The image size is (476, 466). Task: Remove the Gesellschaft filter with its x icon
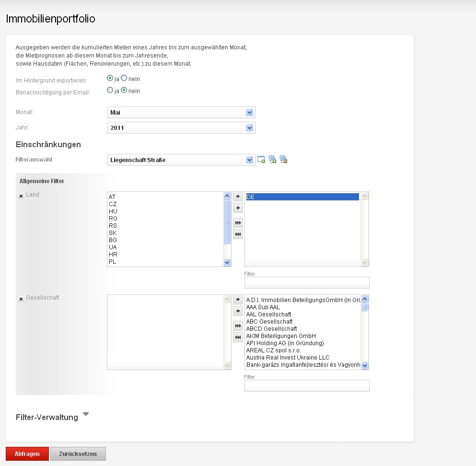[21, 299]
